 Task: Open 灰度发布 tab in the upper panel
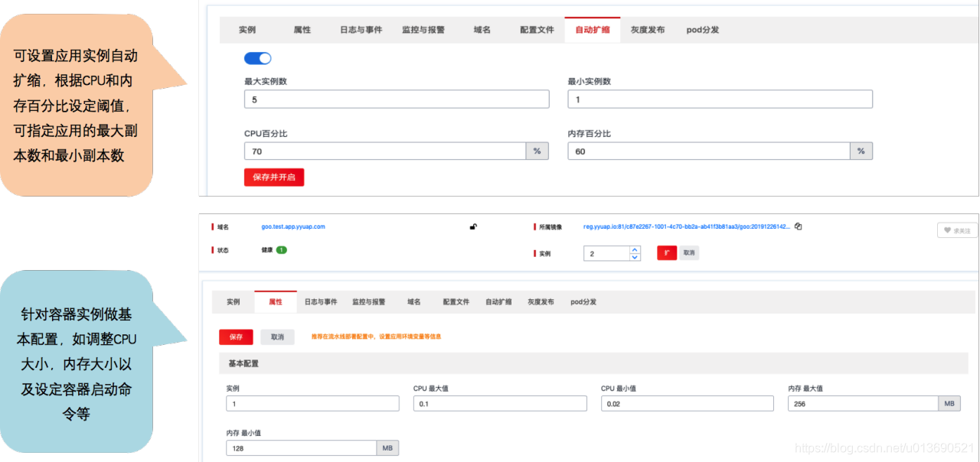[x=648, y=30]
